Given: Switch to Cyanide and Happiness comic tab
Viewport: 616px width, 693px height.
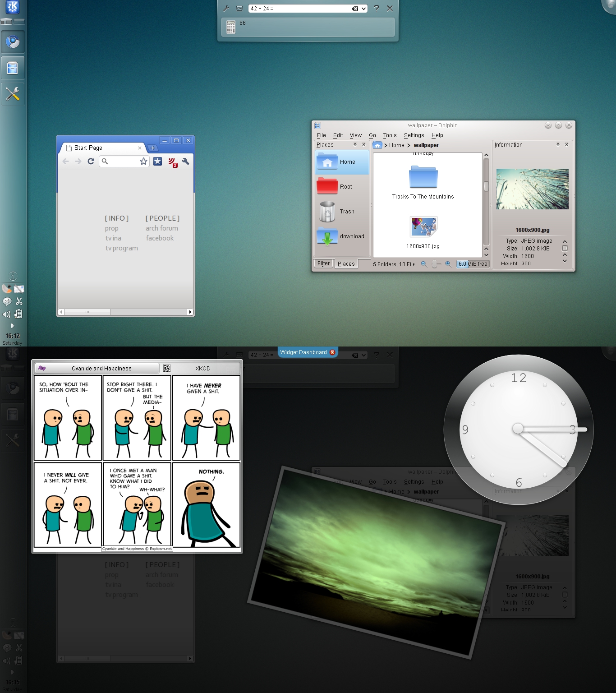Looking at the screenshot, I should point(97,368).
